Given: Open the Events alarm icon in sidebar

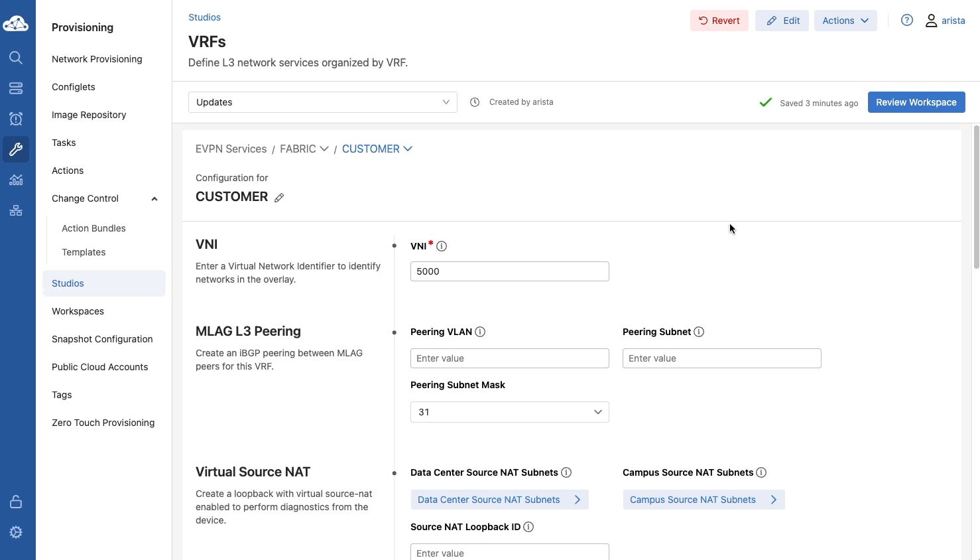Looking at the screenshot, I should pyautogui.click(x=16, y=119).
